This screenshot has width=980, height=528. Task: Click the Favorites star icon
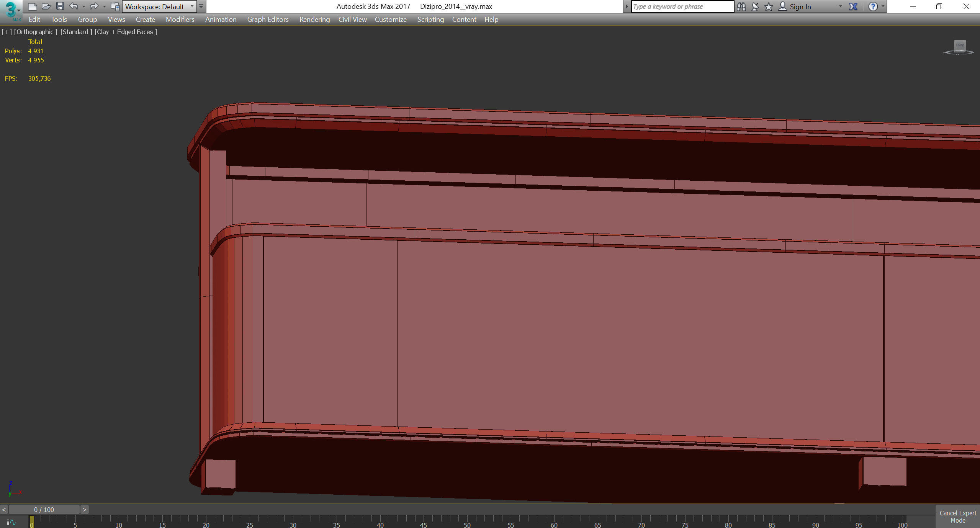click(769, 7)
